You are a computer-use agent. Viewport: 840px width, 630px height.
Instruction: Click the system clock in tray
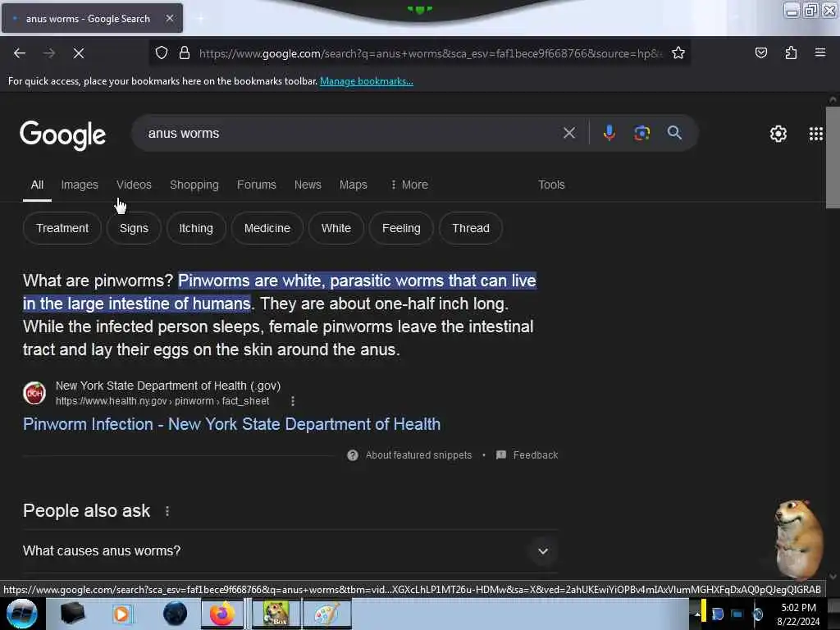(x=798, y=614)
